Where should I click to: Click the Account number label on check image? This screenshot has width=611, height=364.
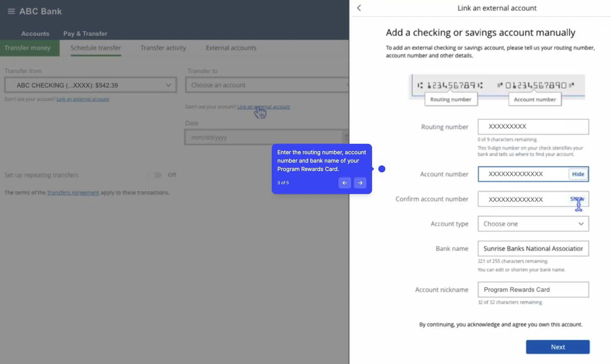tap(535, 99)
